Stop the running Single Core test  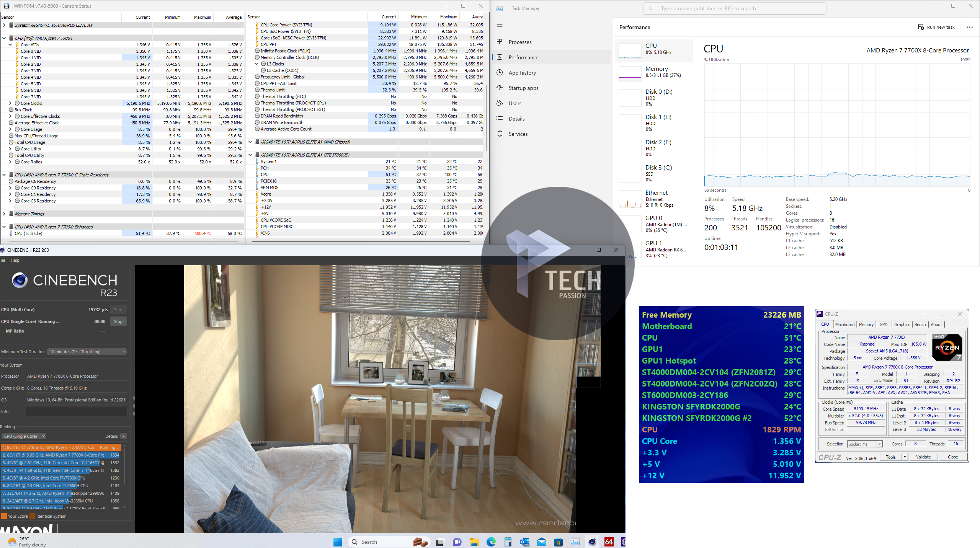pyautogui.click(x=118, y=321)
